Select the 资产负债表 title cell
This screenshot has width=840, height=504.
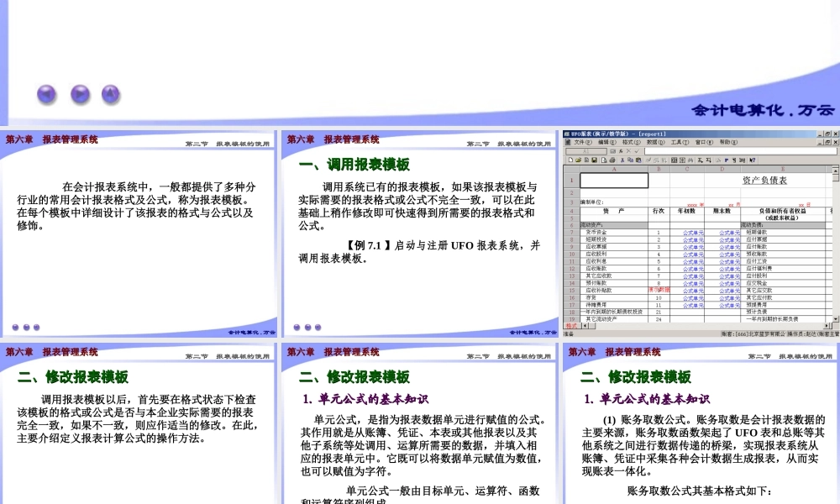point(764,180)
